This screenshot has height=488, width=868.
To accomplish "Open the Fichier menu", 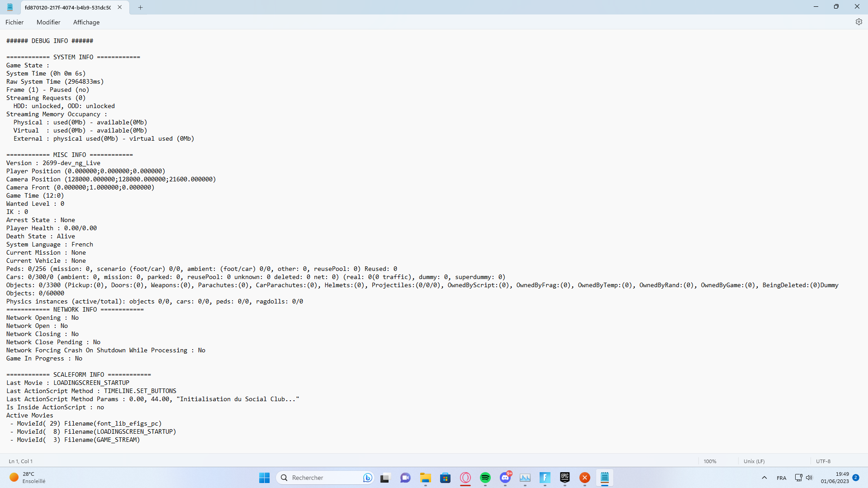I will (x=14, y=22).
